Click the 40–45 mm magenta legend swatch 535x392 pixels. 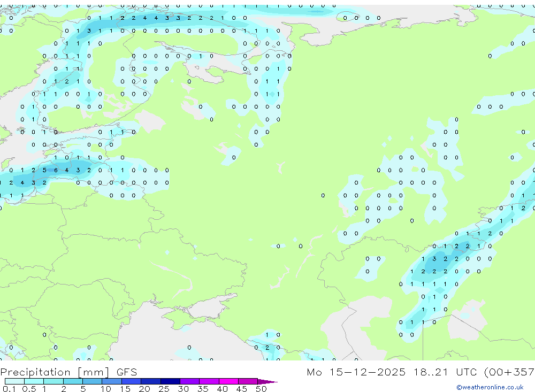(228, 381)
